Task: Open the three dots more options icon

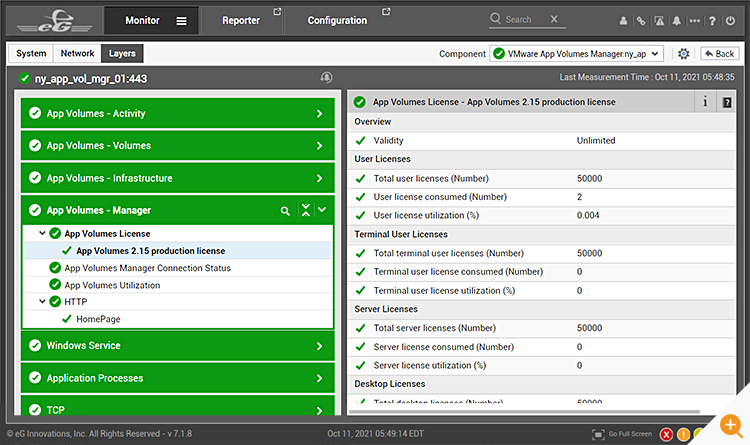Action: 695,21
